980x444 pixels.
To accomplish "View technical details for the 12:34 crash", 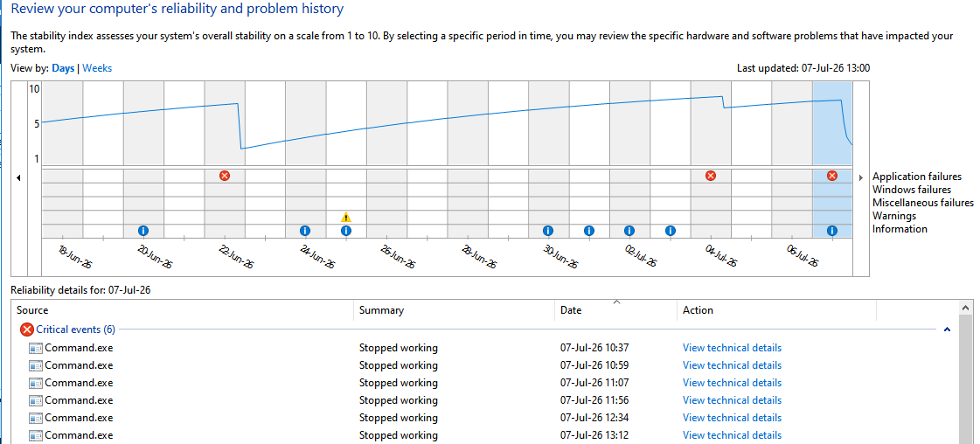I will [732, 418].
